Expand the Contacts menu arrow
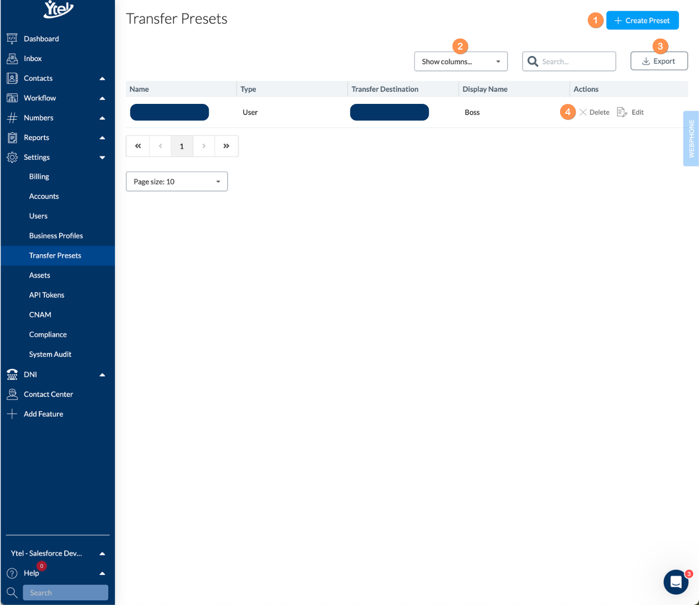Viewport: 700px width, 605px height. [x=102, y=78]
